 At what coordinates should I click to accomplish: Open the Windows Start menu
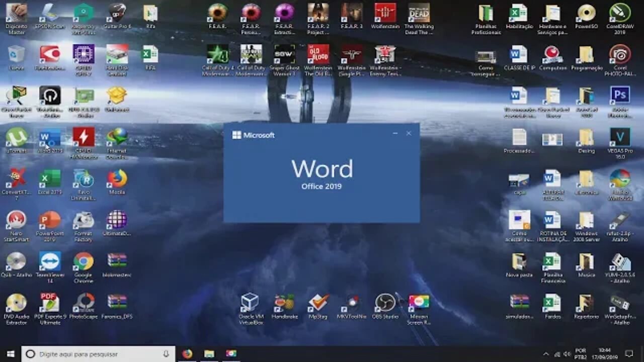tap(11, 354)
